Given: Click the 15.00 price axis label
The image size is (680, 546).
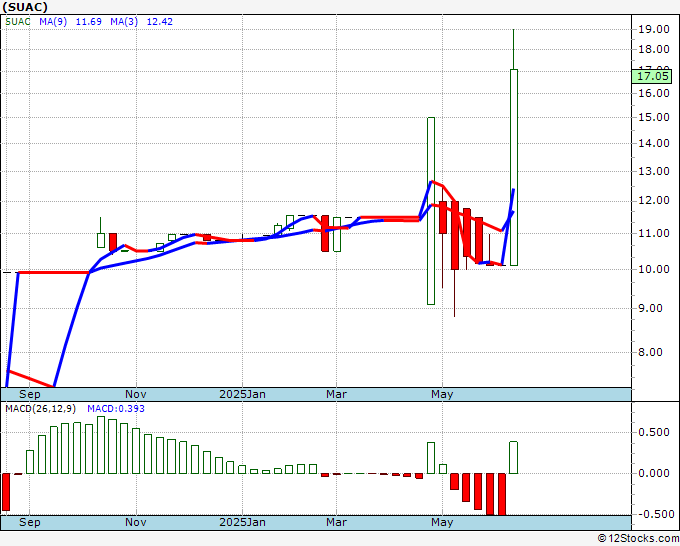Looking at the screenshot, I should (654, 117).
